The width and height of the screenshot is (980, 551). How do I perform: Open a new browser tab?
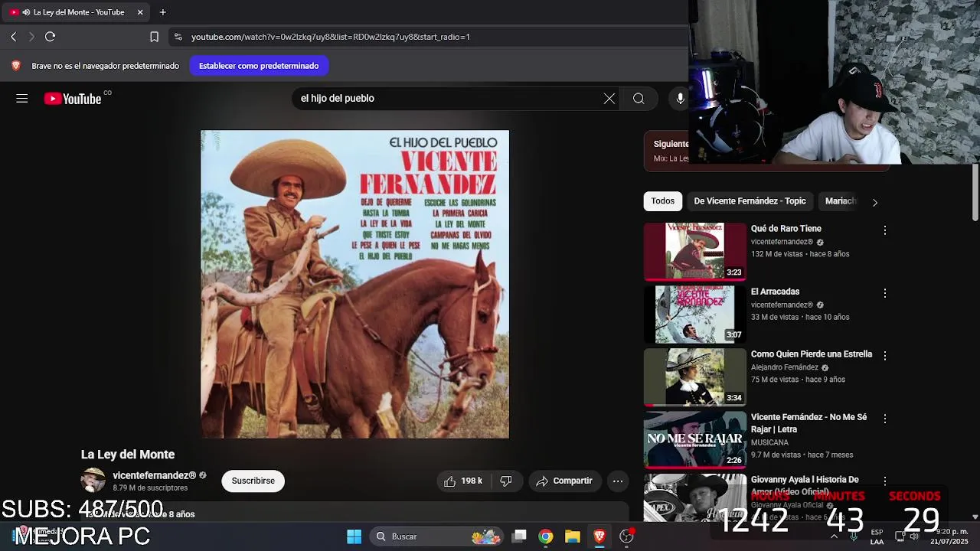point(162,12)
